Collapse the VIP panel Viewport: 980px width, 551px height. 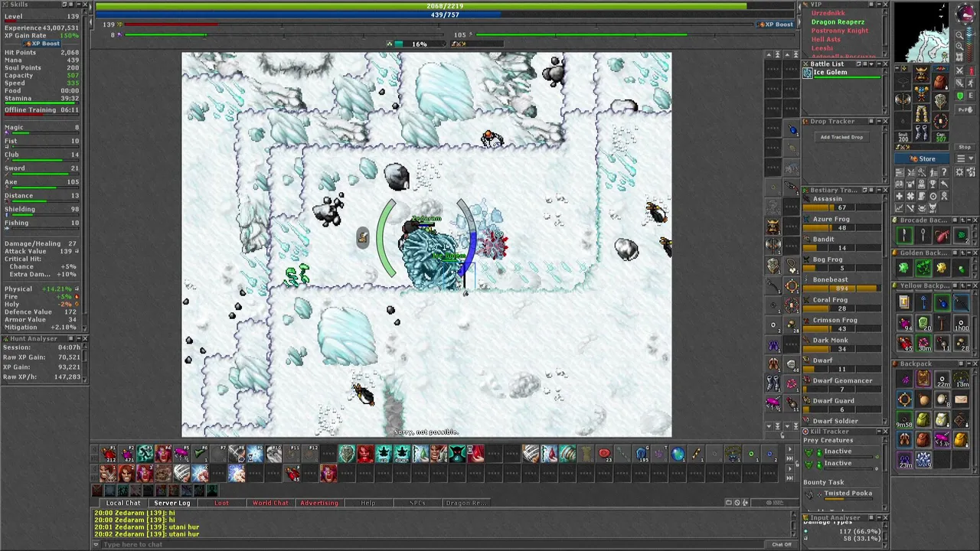(x=879, y=5)
